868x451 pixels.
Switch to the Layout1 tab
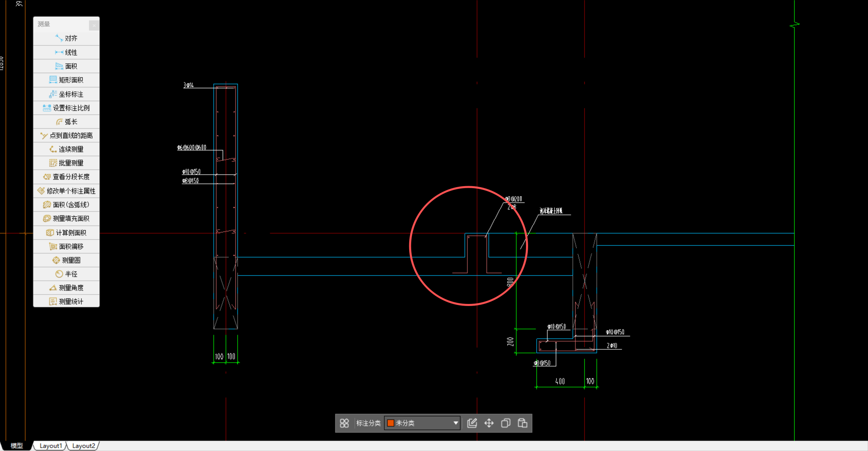click(x=51, y=446)
